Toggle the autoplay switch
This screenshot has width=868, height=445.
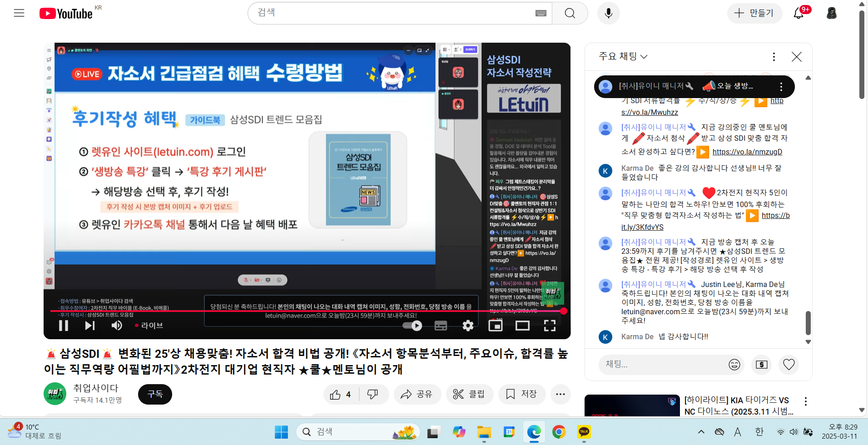click(x=412, y=326)
